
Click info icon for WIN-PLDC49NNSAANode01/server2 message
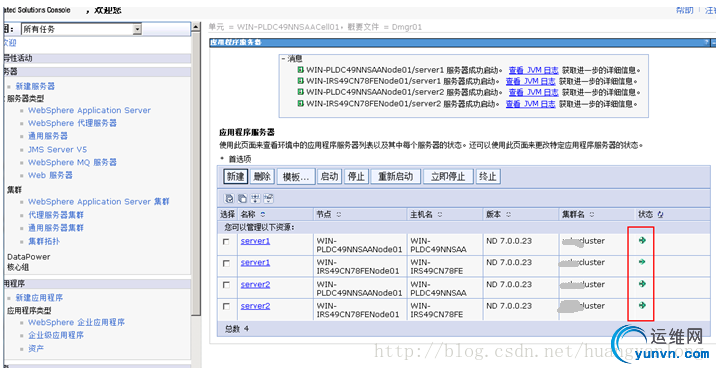[300, 92]
